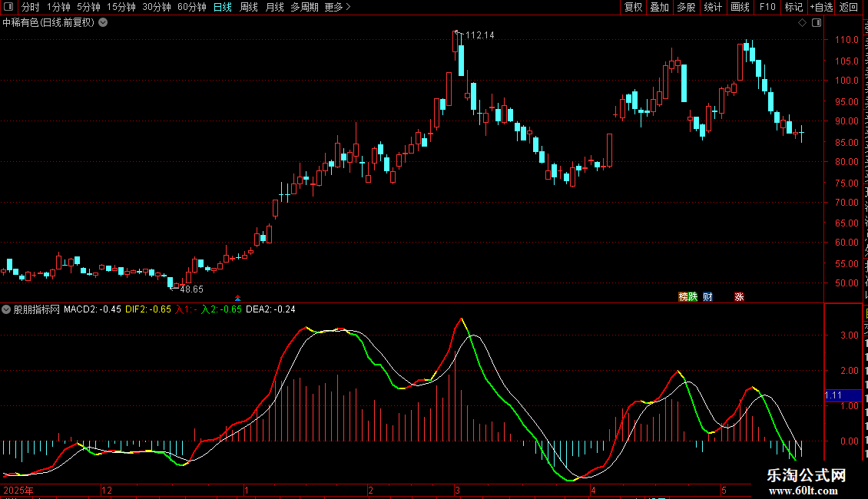Select the 5分钟 period
The image size is (868, 499).
[x=88, y=7]
